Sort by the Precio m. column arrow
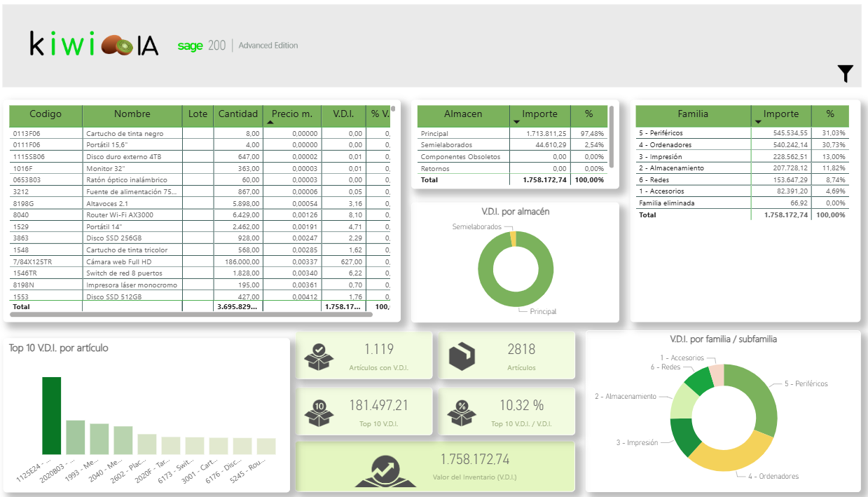 [x=271, y=122]
